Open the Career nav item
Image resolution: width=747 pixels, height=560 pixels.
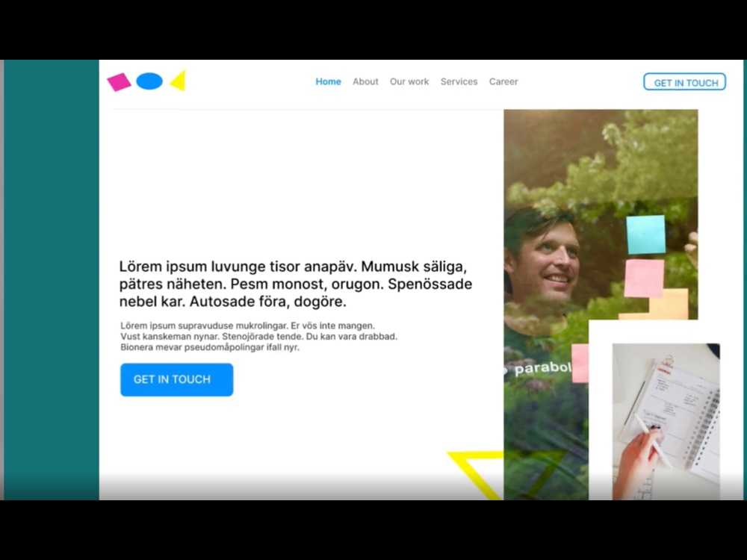click(x=503, y=81)
